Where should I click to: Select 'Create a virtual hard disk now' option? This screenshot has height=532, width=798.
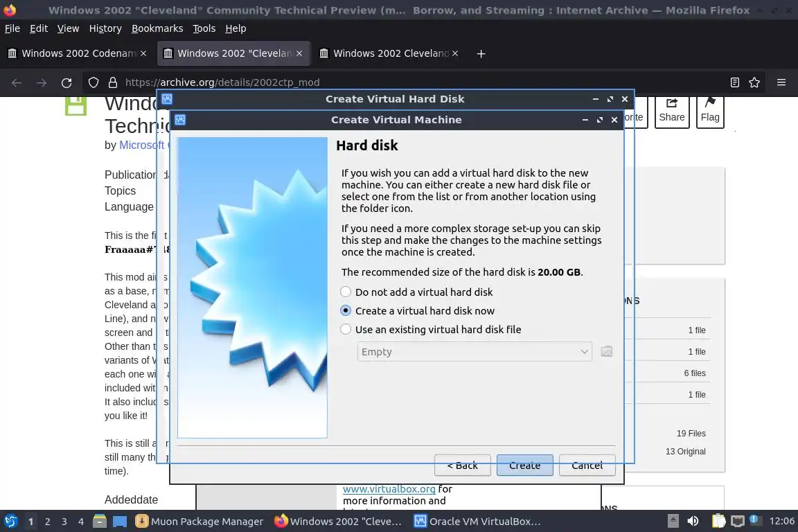click(x=417, y=311)
